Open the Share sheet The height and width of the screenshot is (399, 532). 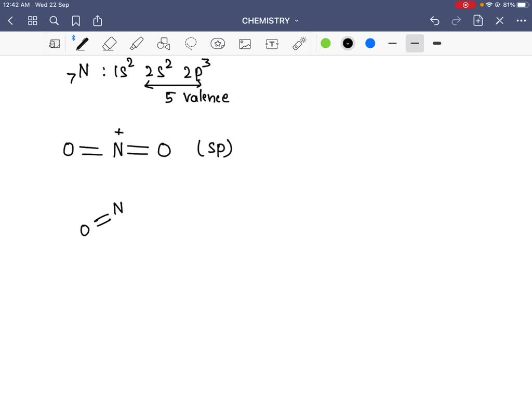(x=98, y=21)
